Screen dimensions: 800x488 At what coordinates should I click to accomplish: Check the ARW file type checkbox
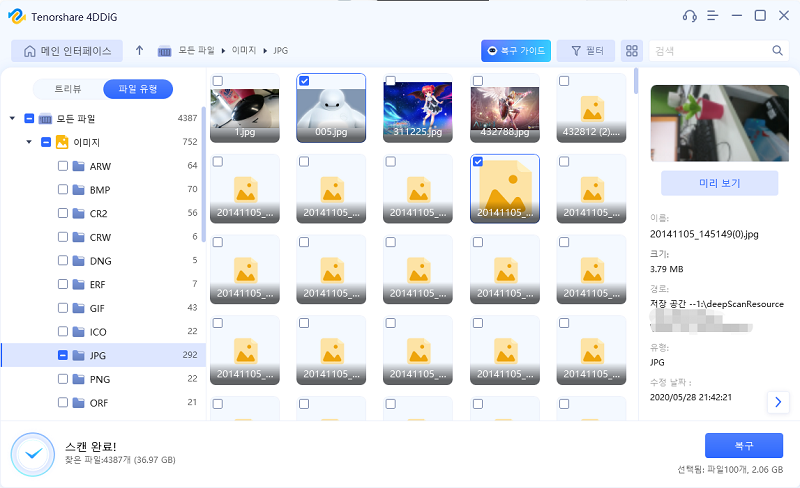click(x=63, y=166)
